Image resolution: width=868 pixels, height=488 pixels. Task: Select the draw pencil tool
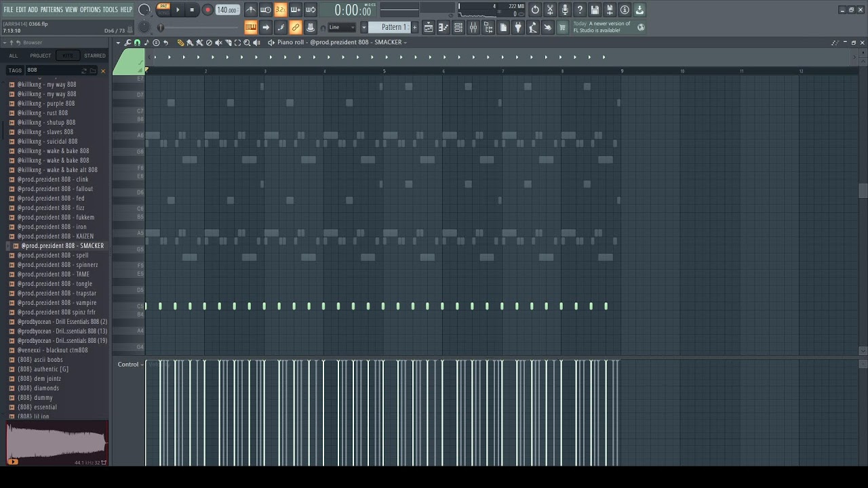[x=180, y=43]
